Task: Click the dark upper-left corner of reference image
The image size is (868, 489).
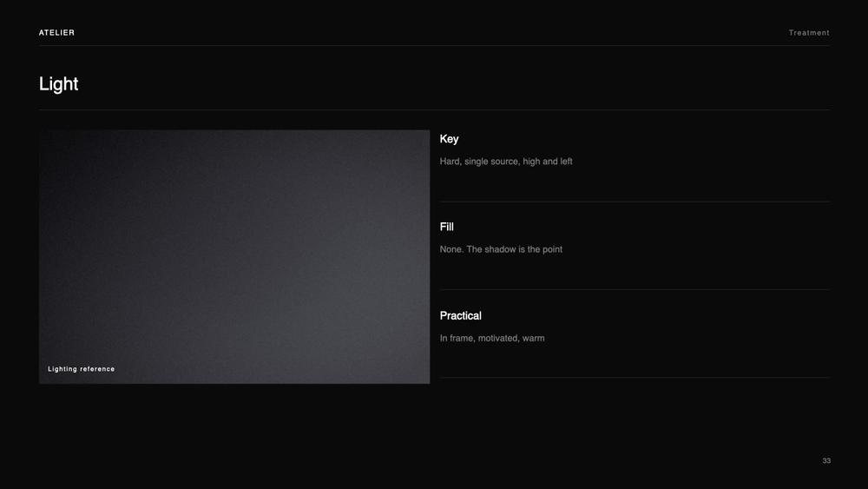Action: pyautogui.click(x=72, y=155)
